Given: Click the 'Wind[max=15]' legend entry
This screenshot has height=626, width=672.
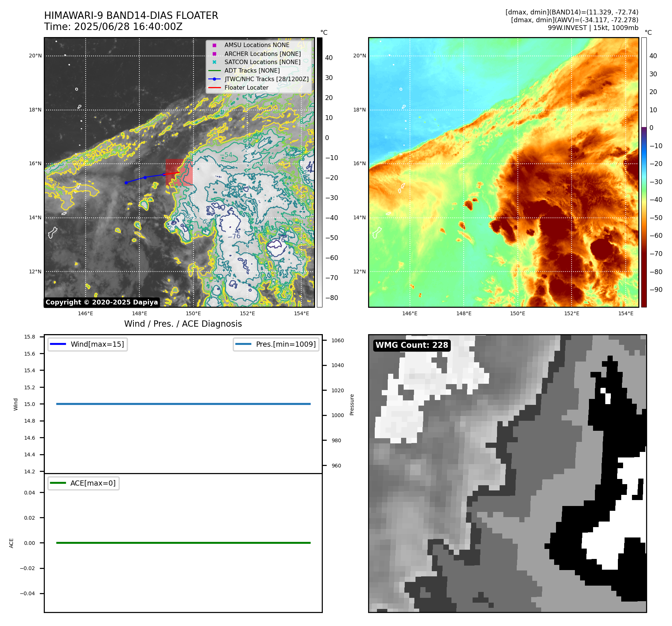Looking at the screenshot, I should click(87, 344).
